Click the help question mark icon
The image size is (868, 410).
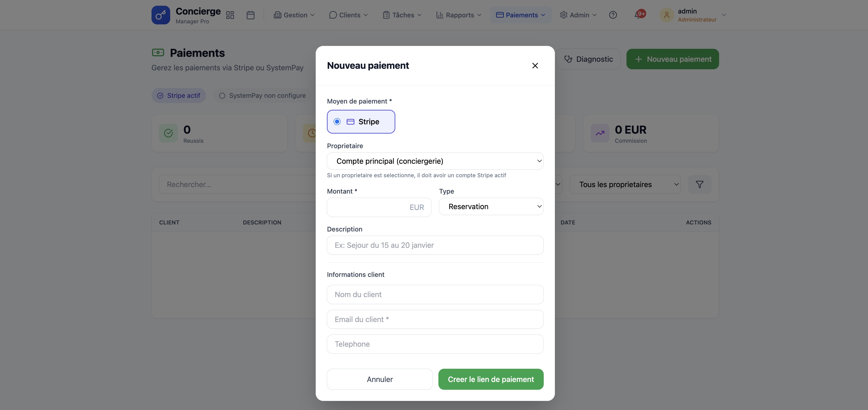(x=612, y=15)
